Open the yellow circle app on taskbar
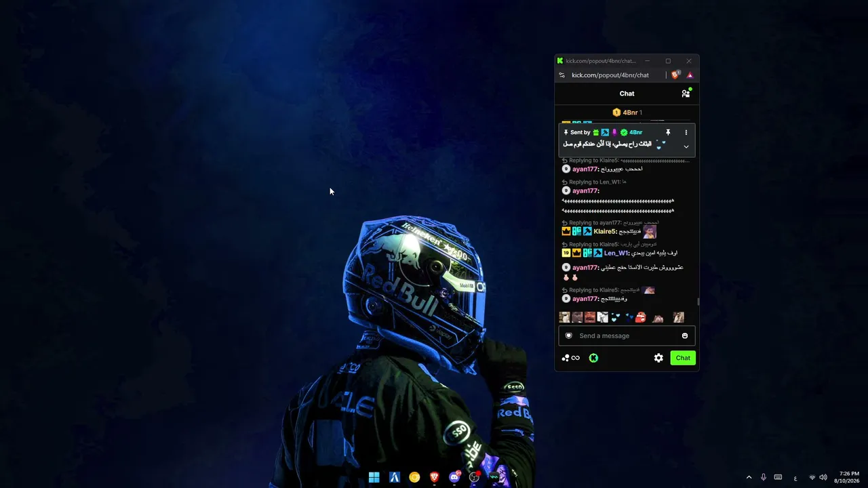 (x=414, y=477)
